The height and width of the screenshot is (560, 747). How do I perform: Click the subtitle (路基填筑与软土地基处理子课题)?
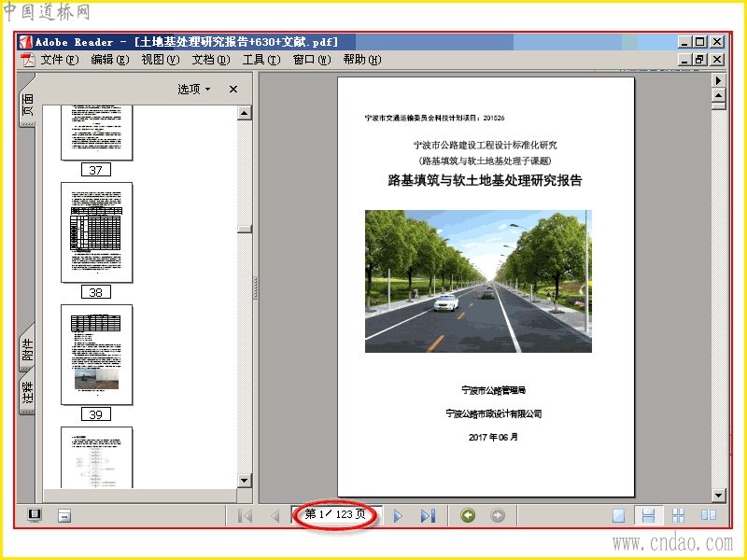tap(485, 161)
